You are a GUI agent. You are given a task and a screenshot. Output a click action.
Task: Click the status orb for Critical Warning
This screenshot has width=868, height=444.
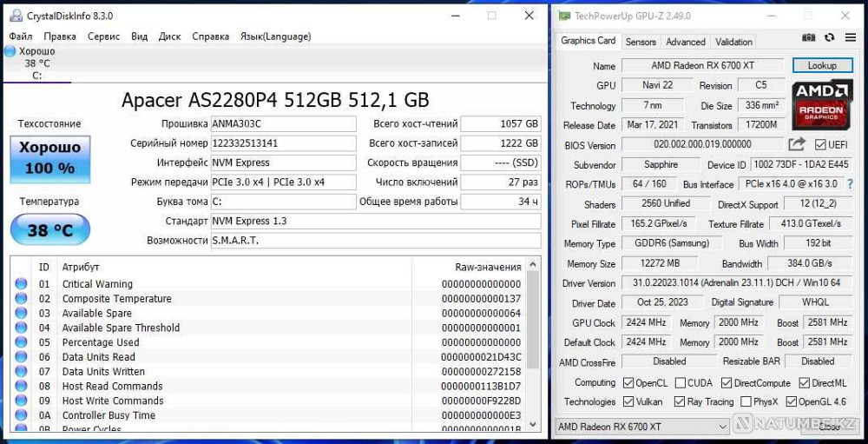tap(21, 284)
